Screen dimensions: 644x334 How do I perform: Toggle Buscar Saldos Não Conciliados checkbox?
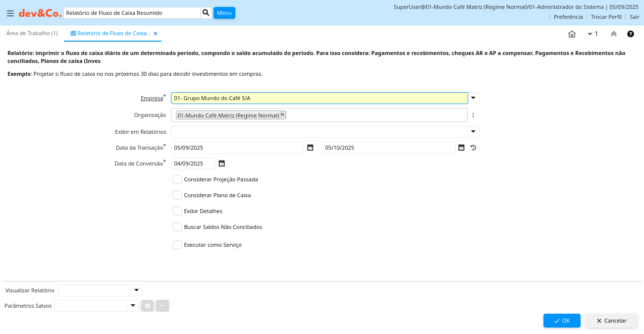pos(177,227)
